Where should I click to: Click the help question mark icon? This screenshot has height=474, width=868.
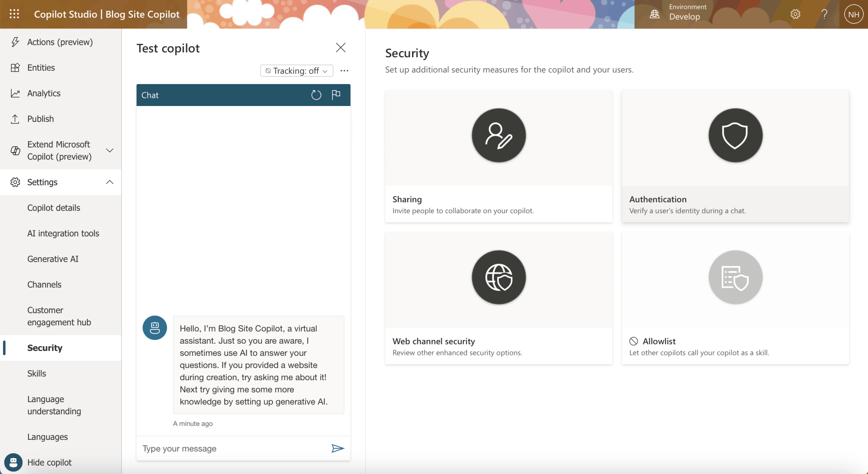click(x=824, y=14)
